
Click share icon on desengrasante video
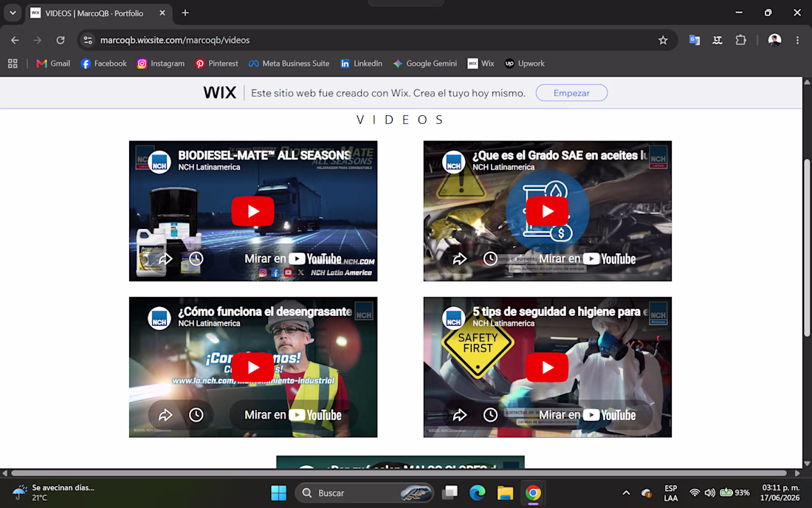(x=165, y=415)
